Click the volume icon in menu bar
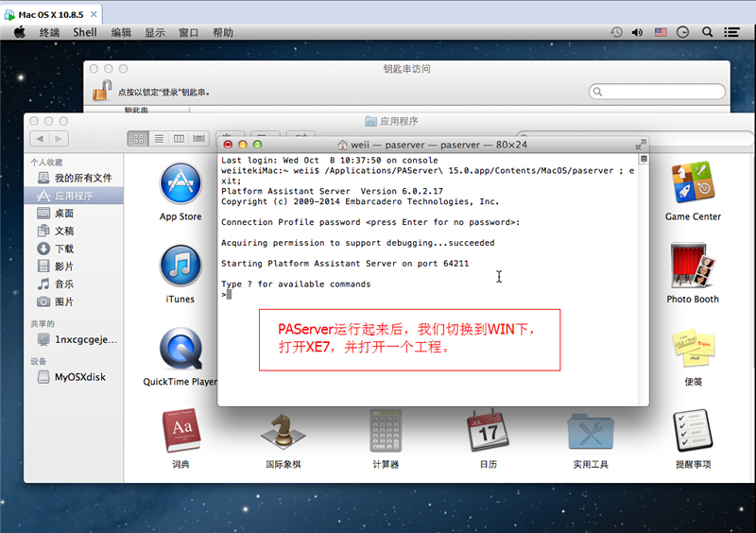 coord(637,32)
